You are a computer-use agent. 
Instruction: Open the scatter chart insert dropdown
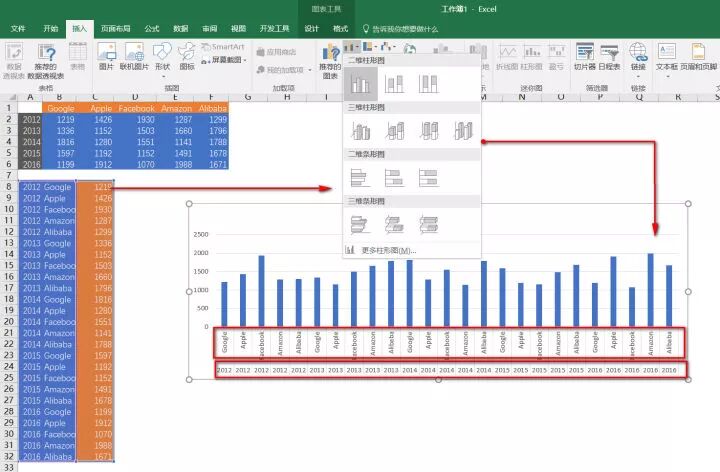tap(388, 47)
